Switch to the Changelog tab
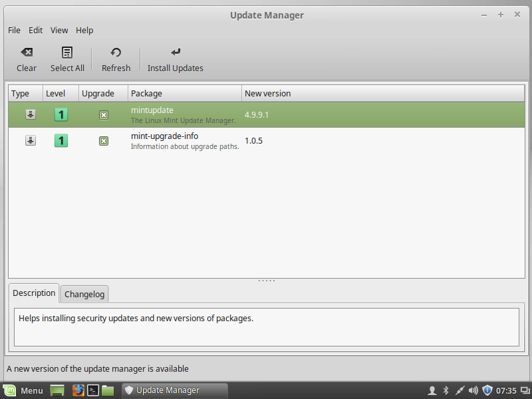Image resolution: width=532 pixels, height=399 pixels. [84, 294]
